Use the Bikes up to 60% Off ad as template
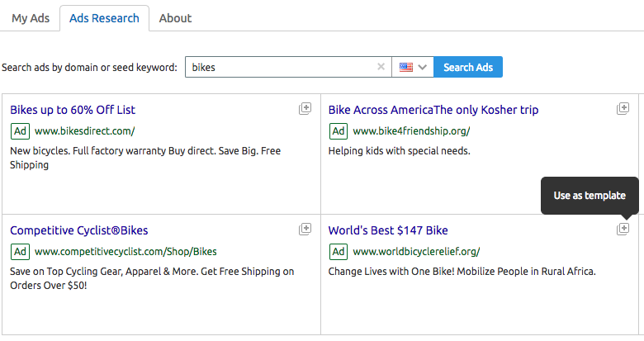The image size is (644, 341). 305,108
